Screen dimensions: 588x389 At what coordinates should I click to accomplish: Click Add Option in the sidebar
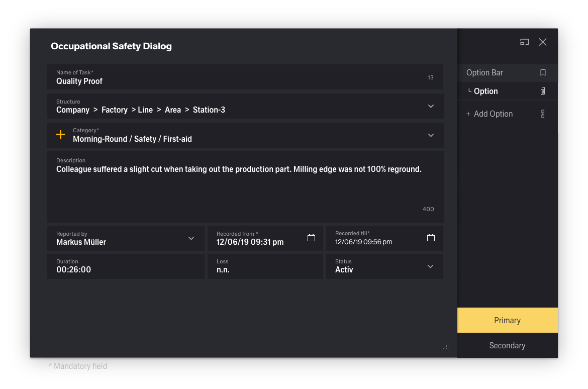(493, 114)
